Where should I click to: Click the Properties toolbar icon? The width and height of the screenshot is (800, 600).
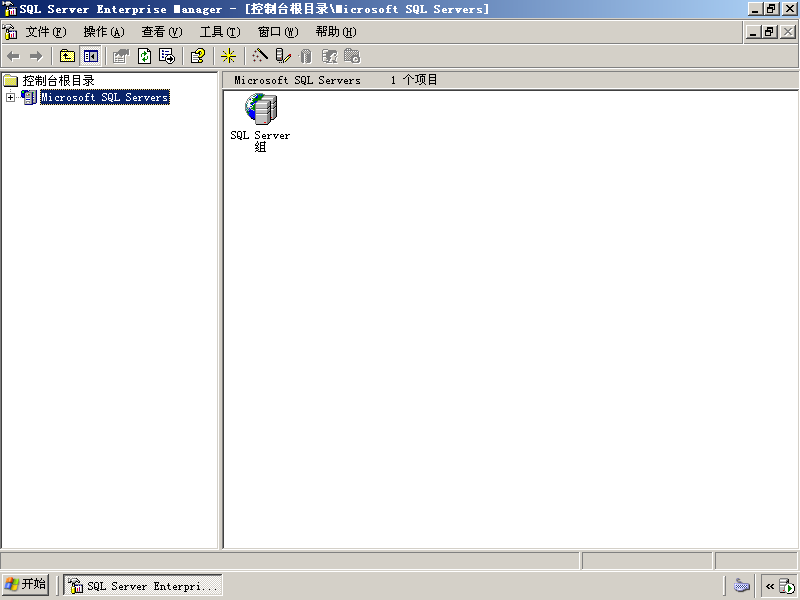coord(121,56)
